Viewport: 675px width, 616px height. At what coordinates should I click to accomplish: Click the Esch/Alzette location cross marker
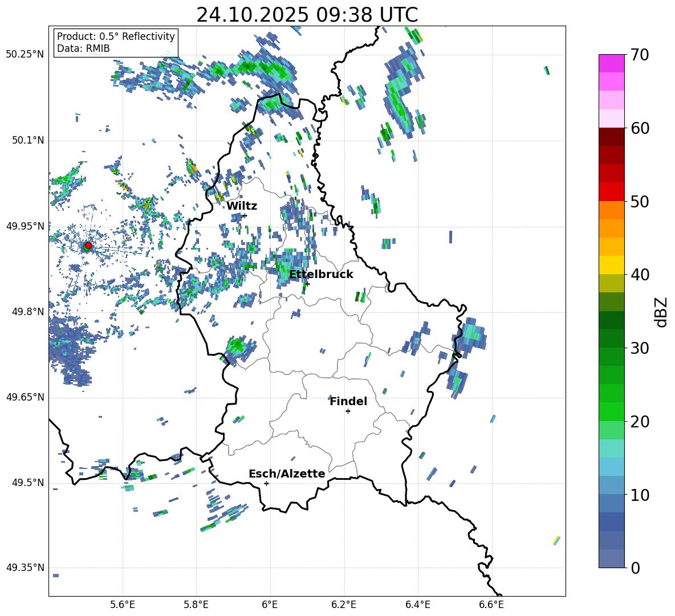[266, 483]
